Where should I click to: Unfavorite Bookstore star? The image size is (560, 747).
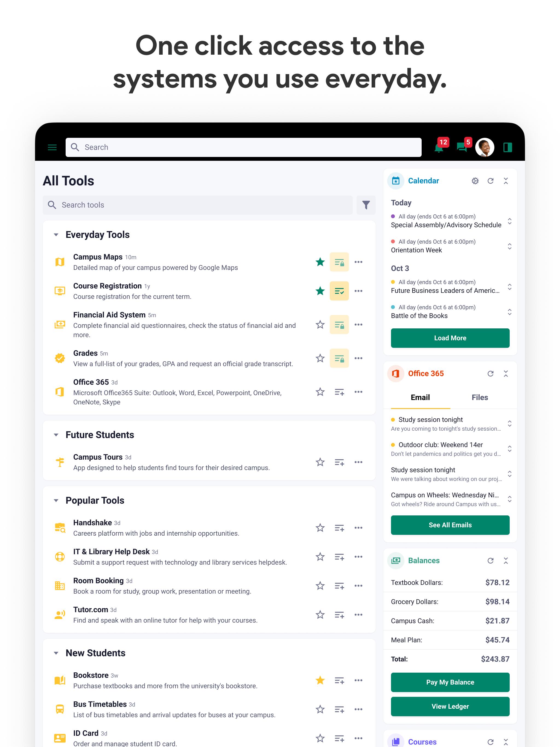(x=320, y=681)
